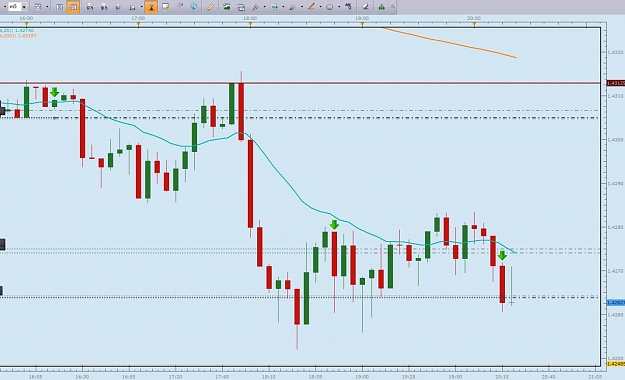This screenshot has width=625, height=380.
Task: Click the calendar-style periods icon in the toolbar
Action: click(38, 7)
